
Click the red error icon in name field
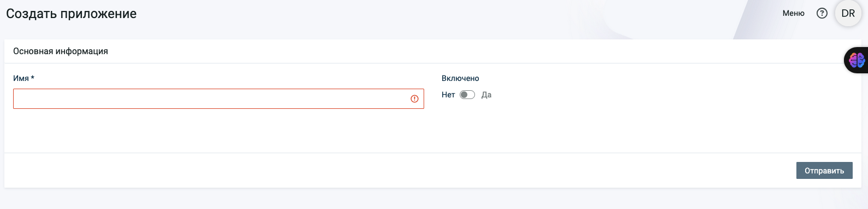414,98
